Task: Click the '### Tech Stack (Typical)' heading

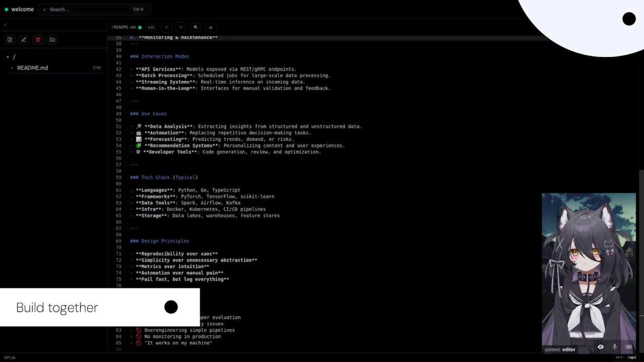Action: [x=164, y=177]
